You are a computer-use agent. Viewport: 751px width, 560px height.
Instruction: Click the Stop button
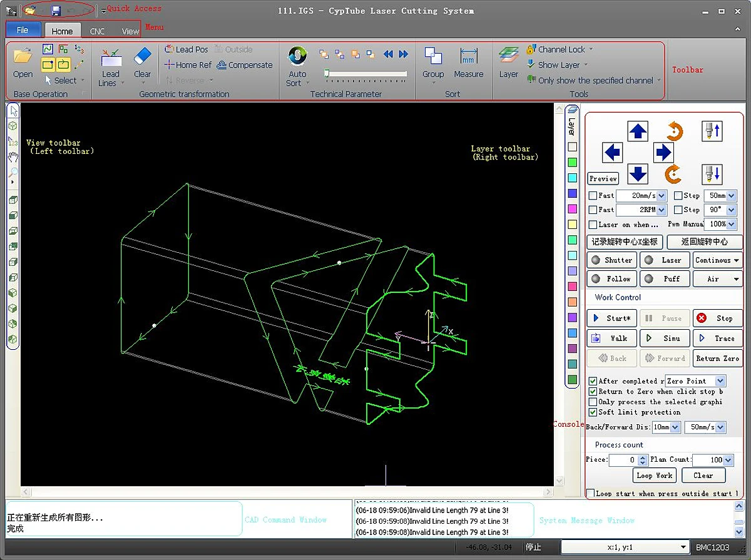[717, 318]
